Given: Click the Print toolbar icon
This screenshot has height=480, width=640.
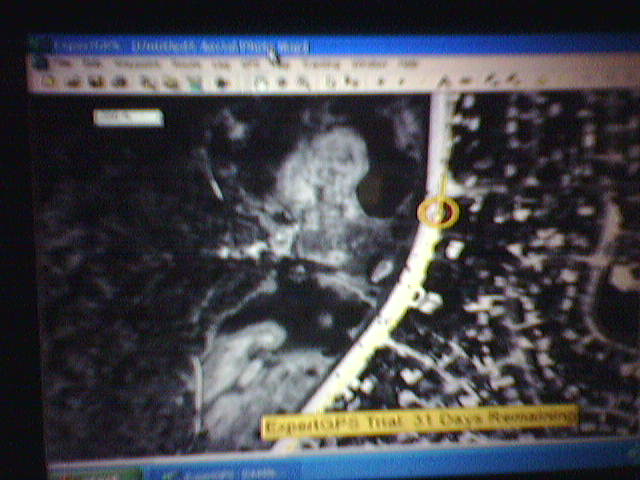Looking at the screenshot, I should (x=121, y=82).
